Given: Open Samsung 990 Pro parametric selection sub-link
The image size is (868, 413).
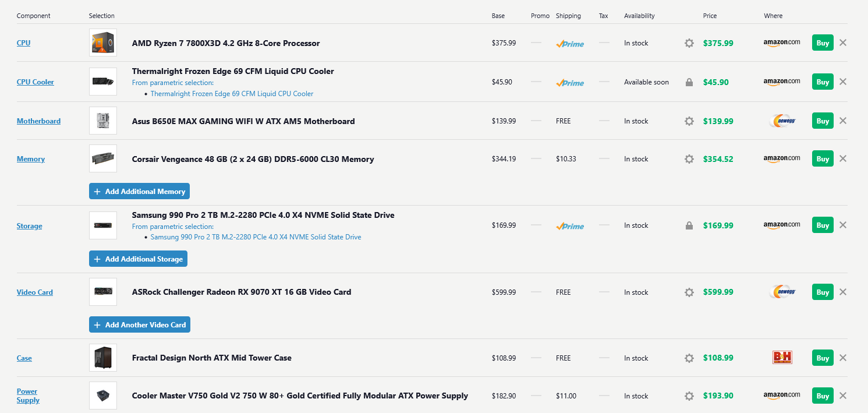Looking at the screenshot, I should (x=256, y=237).
